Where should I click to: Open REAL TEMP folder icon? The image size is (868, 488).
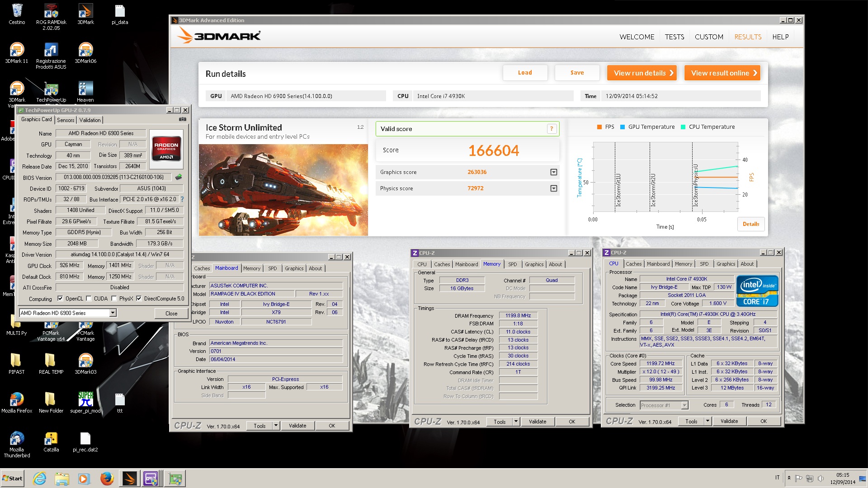coord(51,364)
